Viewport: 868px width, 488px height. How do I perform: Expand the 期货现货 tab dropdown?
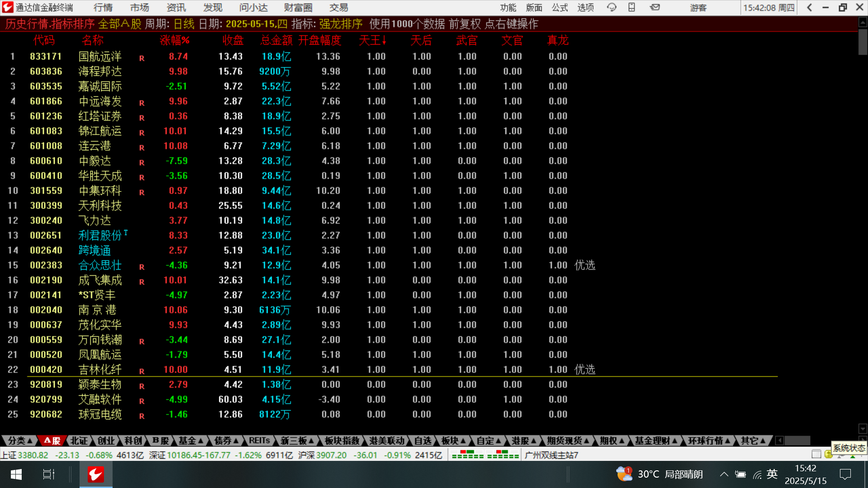point(568,441)
